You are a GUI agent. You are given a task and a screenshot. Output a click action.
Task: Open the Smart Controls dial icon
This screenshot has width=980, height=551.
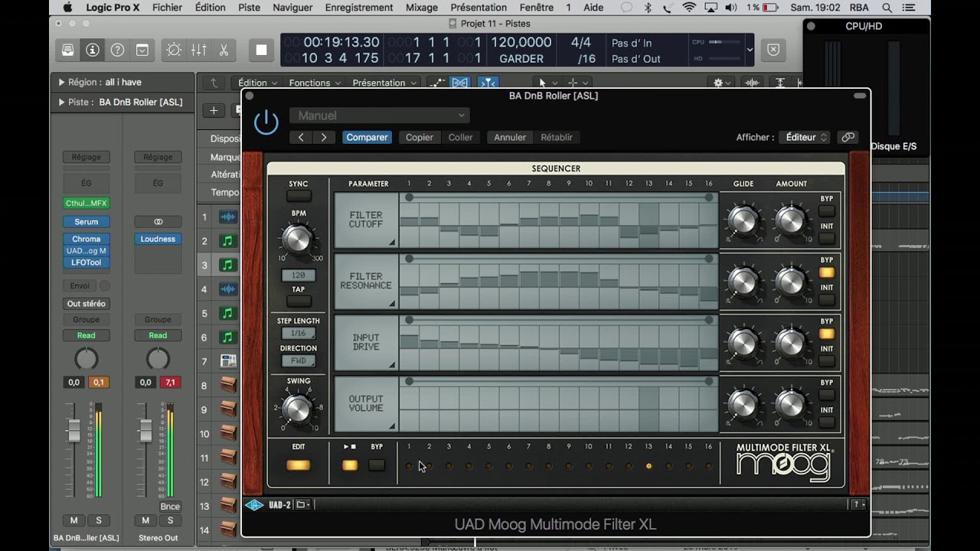pos(174,50)
